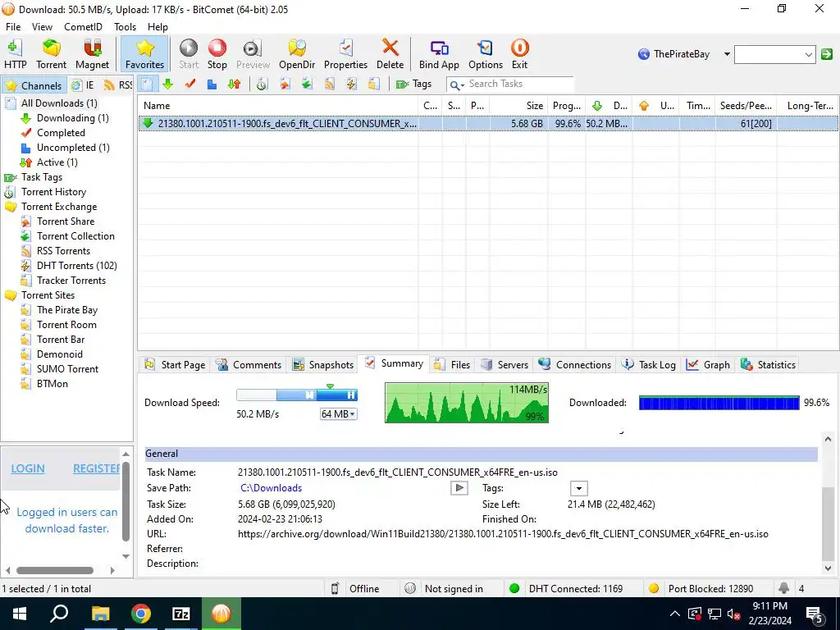The width and height of the screenshot is (840, 630).
Task: Open download folder with OpenDir icon
Action: tap(297, 54)
